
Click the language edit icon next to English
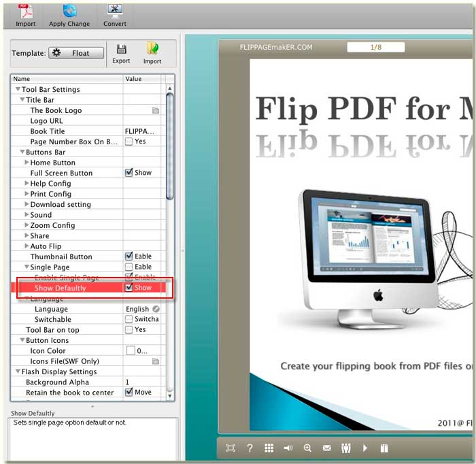(156, 309)
